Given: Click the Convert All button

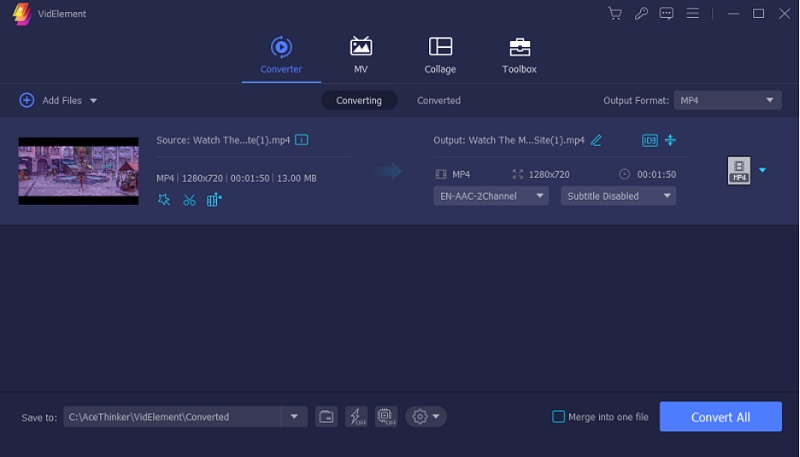Looking at the screenshot, I should click(720, 417).
